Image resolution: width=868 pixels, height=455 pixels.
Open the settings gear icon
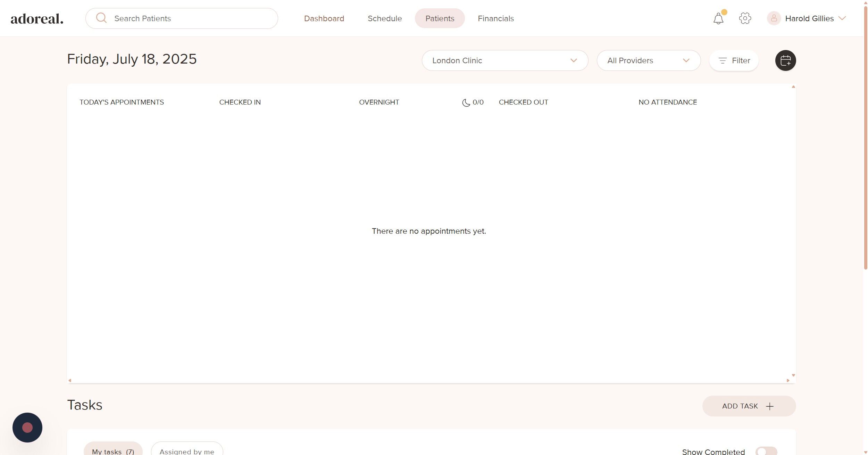(x=745, y=18)
